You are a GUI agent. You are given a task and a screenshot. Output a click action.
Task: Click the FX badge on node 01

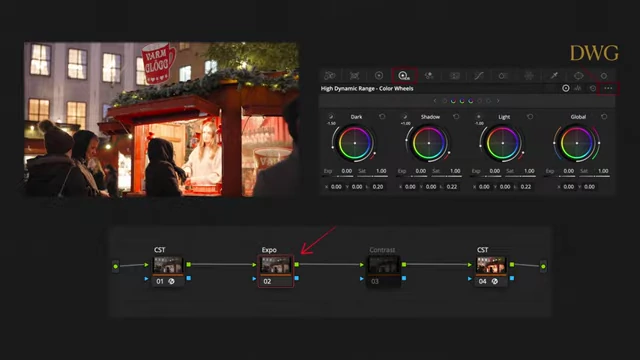pos(171,281)
